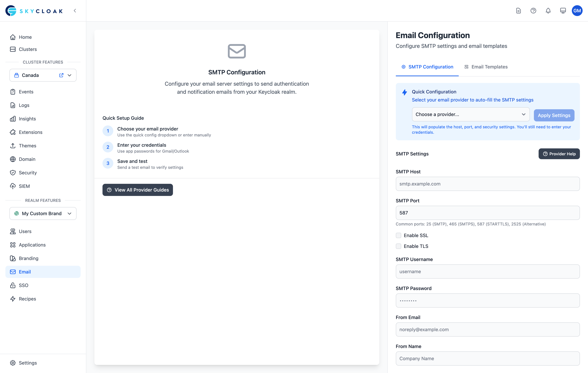Click View All Provider Guides

(x=138, y=190)
